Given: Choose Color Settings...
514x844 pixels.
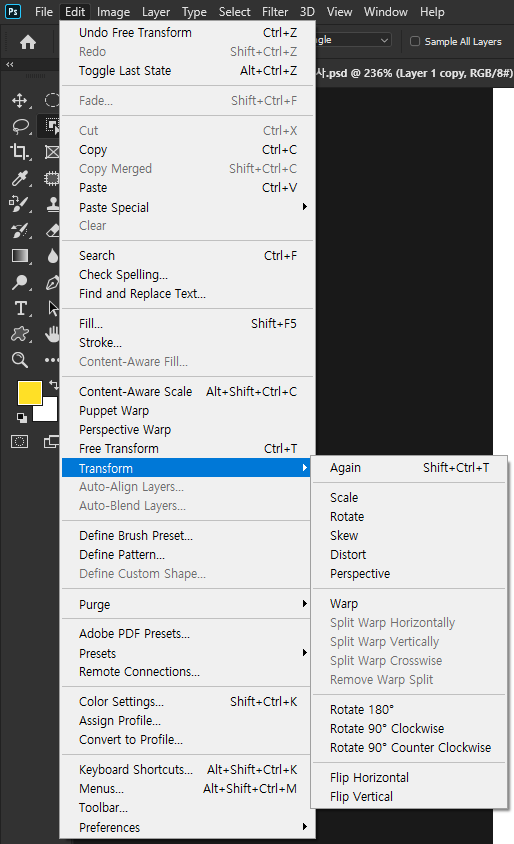Looking at the screenshot, I should 188,701.
